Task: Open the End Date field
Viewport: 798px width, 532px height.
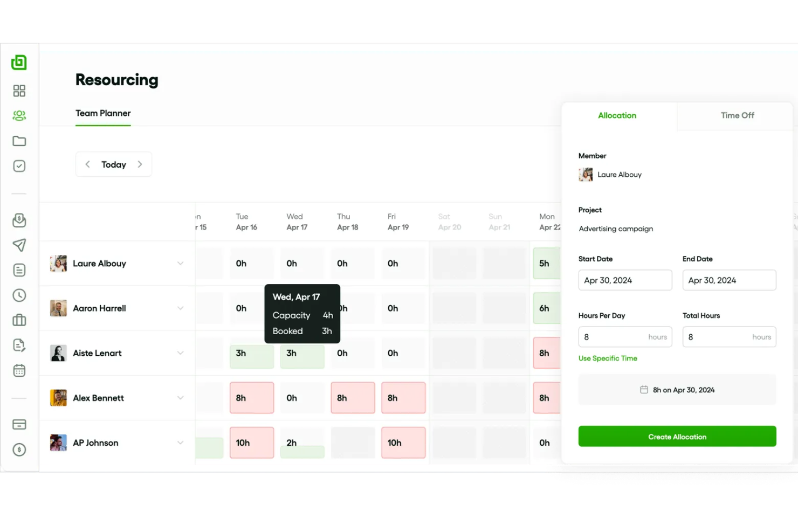Action: point(730,280)
